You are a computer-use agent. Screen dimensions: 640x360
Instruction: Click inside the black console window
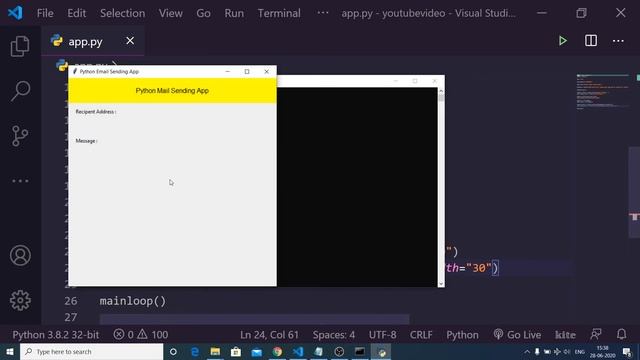click(357, 187)
